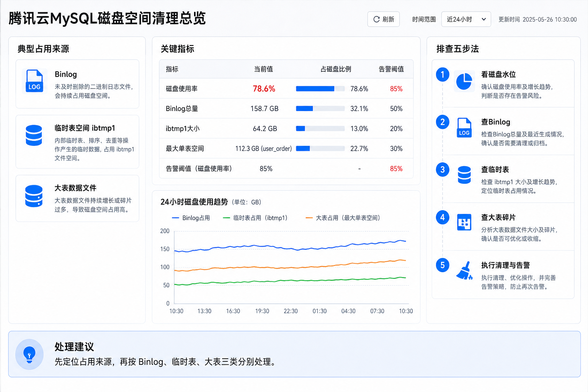Open the 大表数据文件 card title
This screenshot has width=588, height=392.
pos(75,188)
